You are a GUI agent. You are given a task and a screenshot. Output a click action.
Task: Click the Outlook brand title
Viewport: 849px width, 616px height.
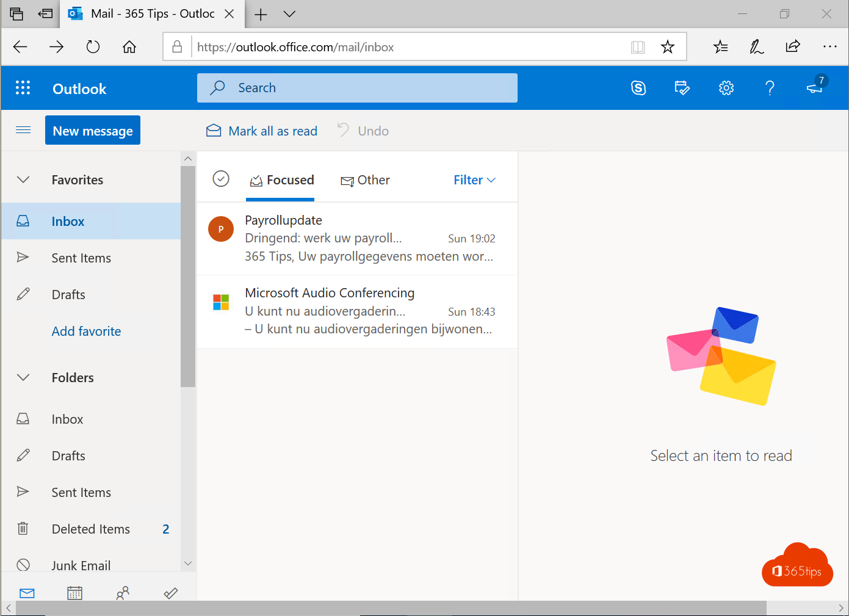click(x=79, y=89)
